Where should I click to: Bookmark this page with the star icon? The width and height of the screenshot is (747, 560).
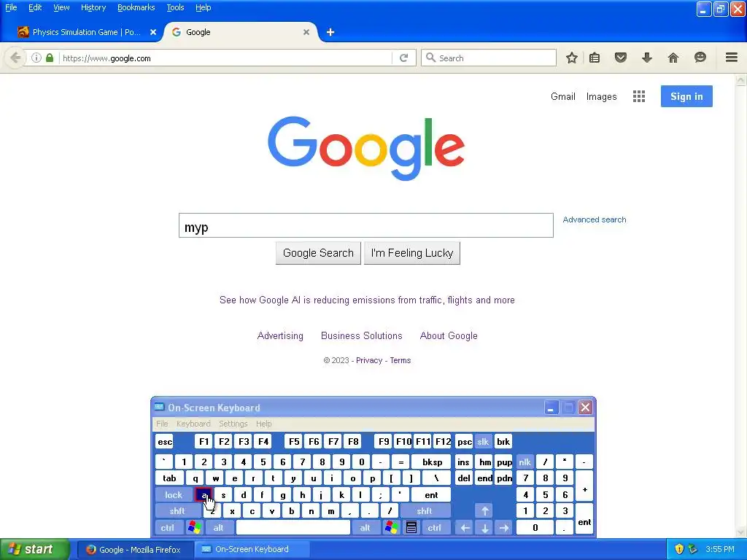572,58
